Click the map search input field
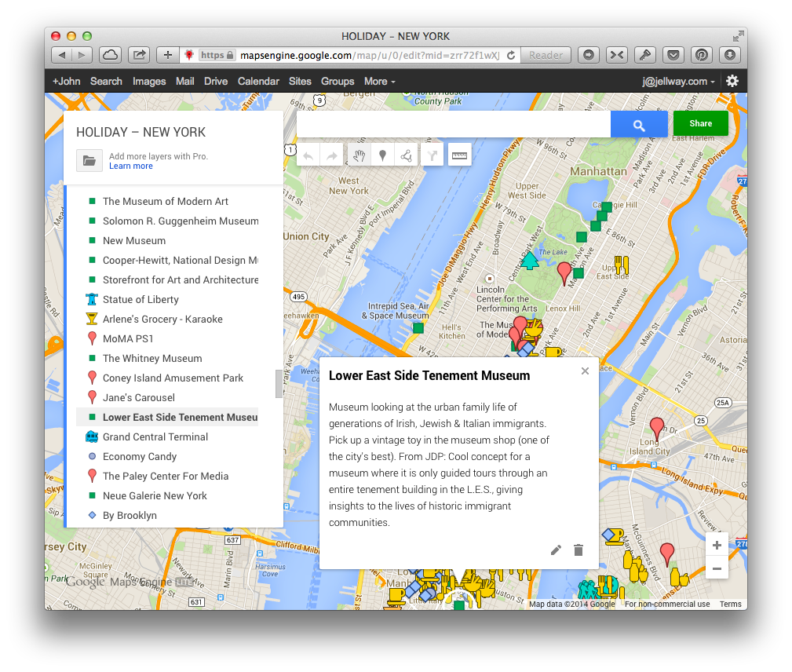 pos(454,124)
